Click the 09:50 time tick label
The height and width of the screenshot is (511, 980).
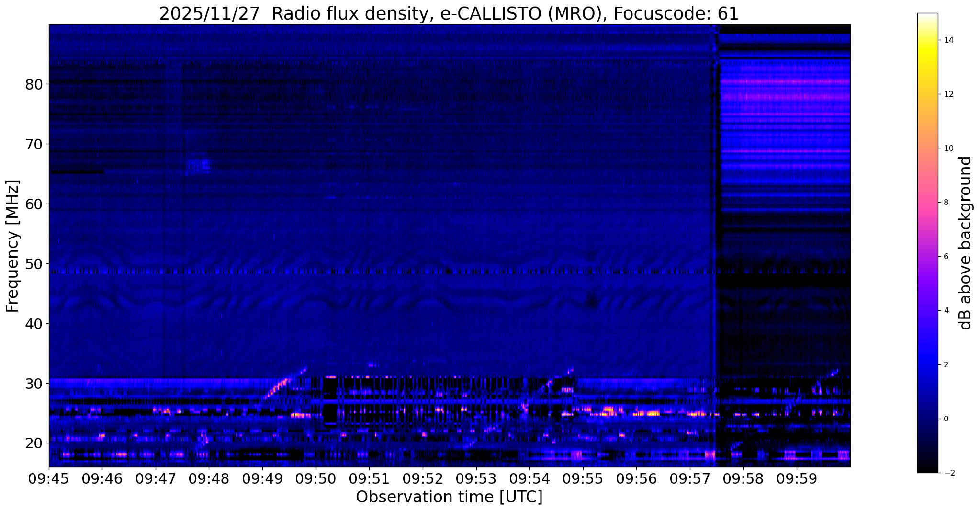pos(315,478)
